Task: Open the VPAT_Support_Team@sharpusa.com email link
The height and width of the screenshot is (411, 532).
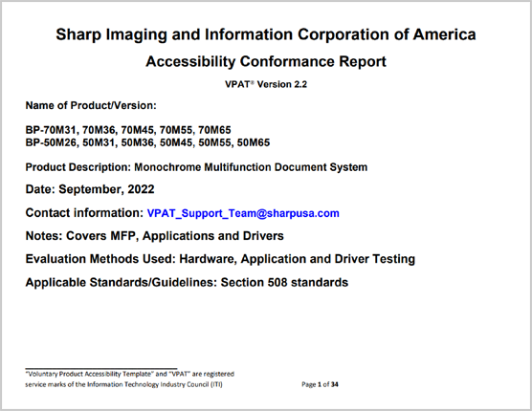Action: pos(243,213)
